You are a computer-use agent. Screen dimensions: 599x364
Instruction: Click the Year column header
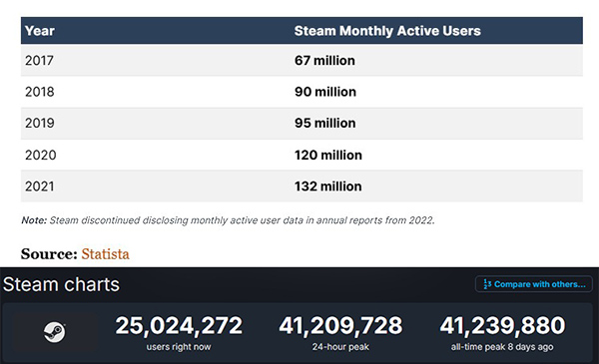(40, 31)
